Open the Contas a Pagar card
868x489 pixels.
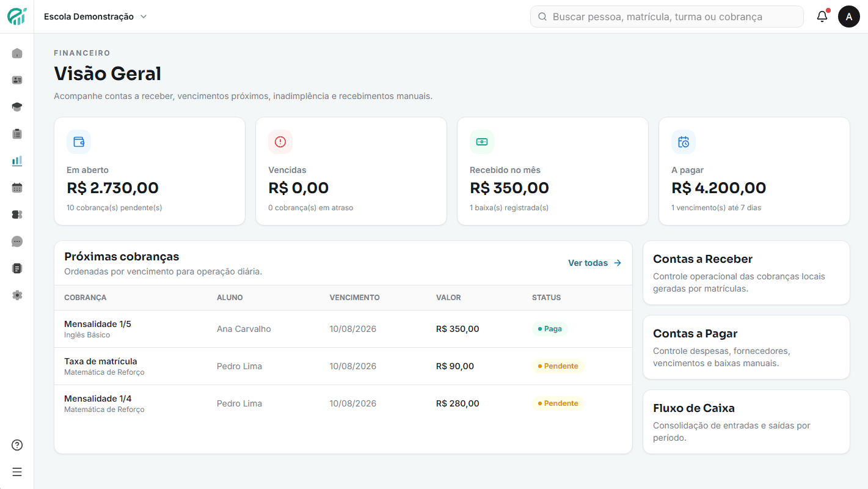pos(746,347)
